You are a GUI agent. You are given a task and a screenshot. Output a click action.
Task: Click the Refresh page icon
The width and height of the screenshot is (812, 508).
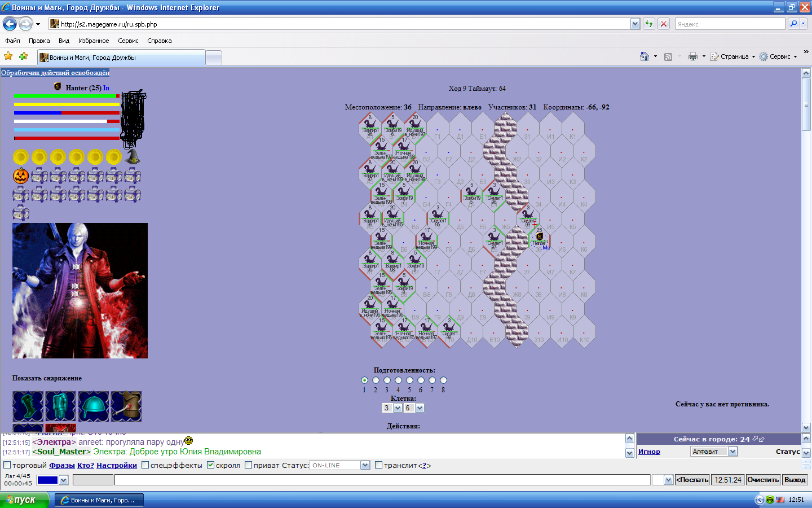pos(649,24)
